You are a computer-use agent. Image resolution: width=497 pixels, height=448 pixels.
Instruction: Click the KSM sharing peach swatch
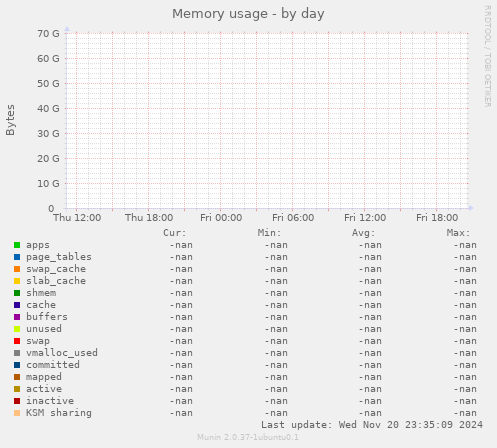point(17,413)
